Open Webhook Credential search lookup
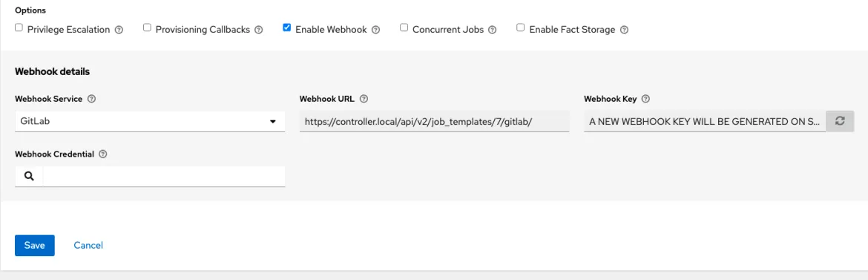Image resolution: width=868 pixels, height=280 pixels. [x=29, y=176]
